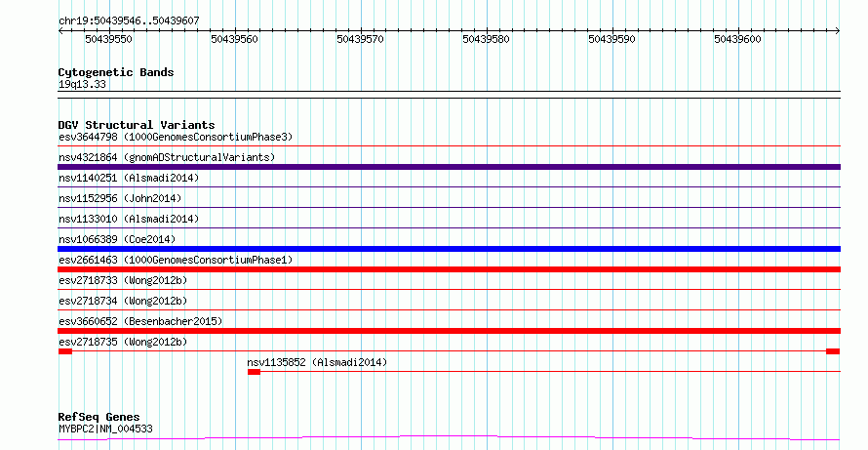Open the Cytogenetic Bands track heading

tap(116, 72)
